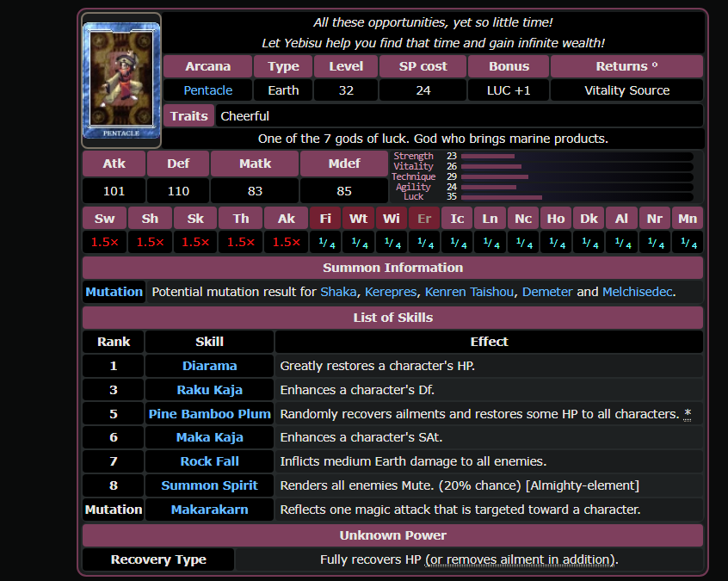Open the Makarakarn skill page

(209, 510)
